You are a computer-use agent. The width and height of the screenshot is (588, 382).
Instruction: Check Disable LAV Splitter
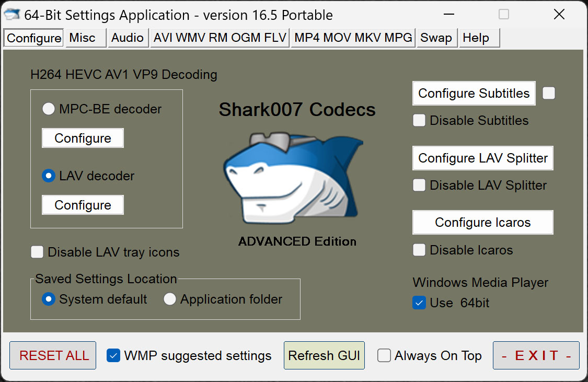pyautogui.click(x=419, y=186)
